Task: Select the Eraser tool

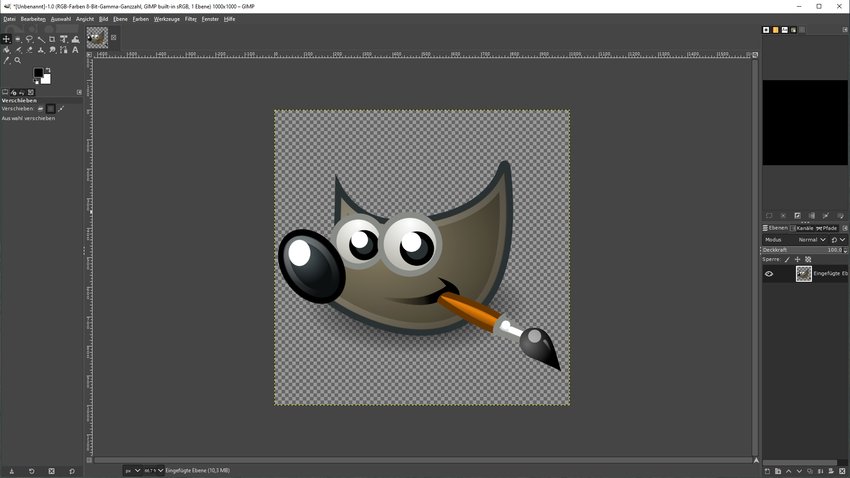Action: coord(29,50)
